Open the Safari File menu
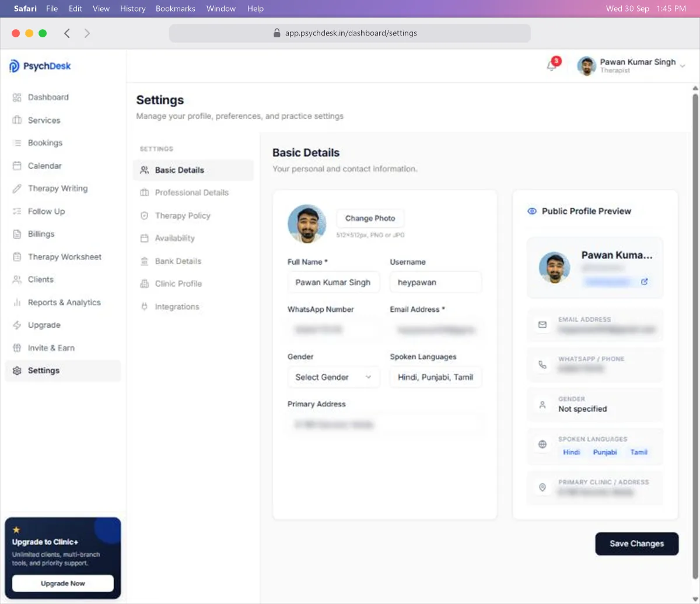This screenshot has width=700, height=604. point(52,9)
